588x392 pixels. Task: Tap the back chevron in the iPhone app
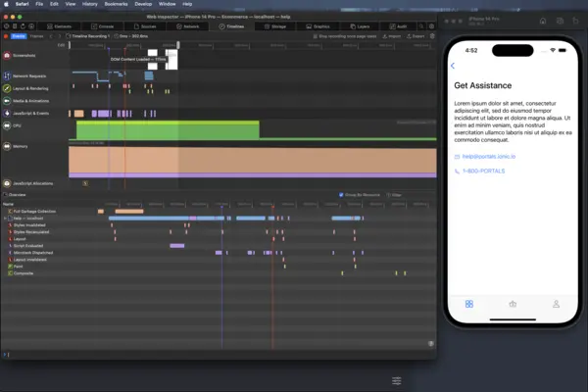click(453, 66)
